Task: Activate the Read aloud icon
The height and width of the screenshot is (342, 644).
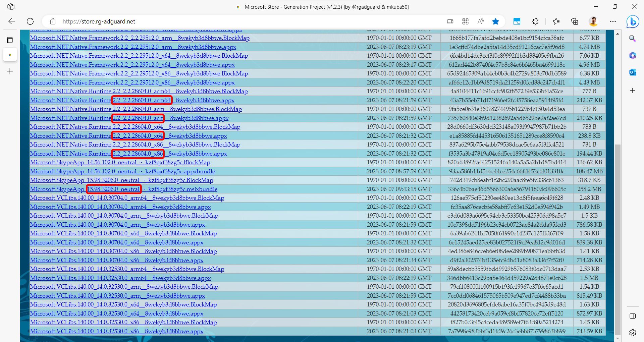Action: click(x=480, y=21)
